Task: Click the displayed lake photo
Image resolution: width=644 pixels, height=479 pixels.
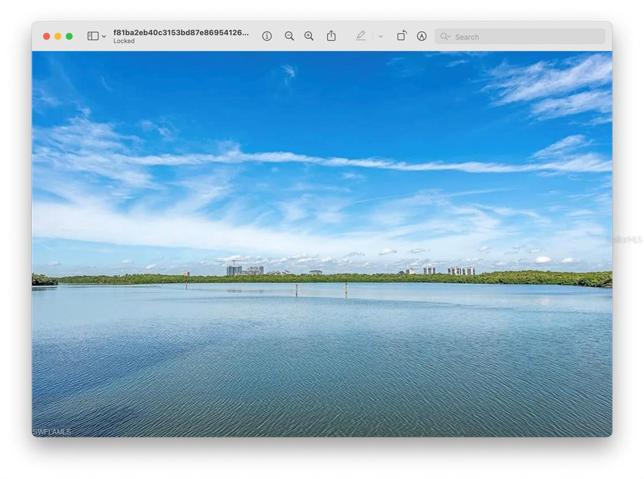Action: (322, 244)
